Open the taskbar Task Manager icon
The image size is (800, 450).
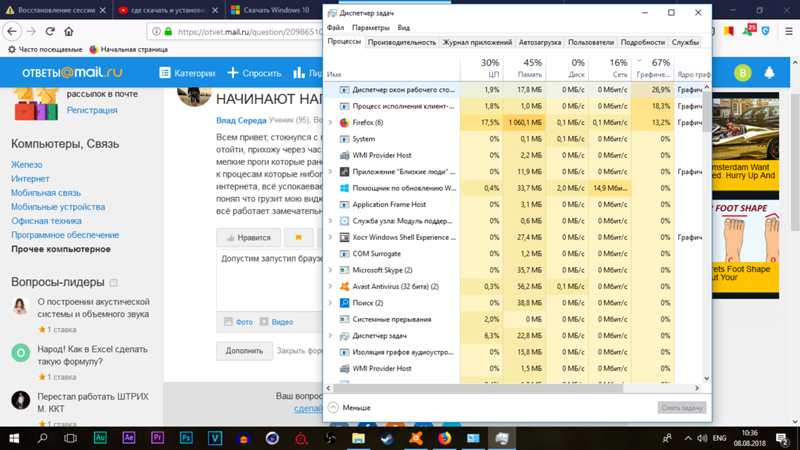[x=502, y=438]
